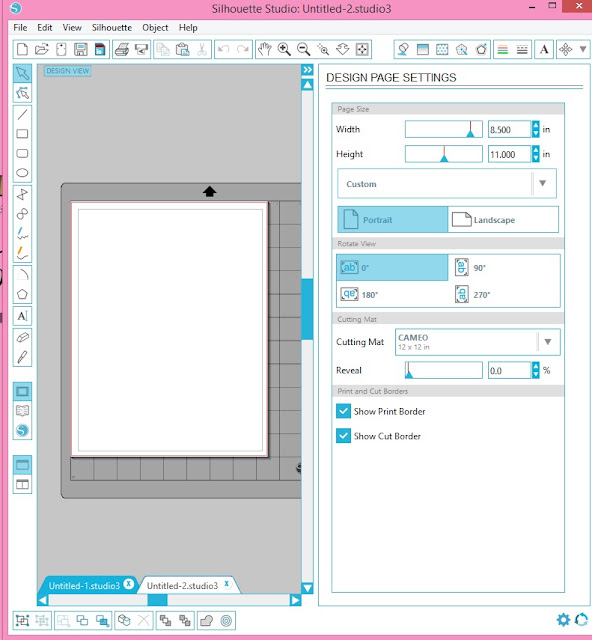Toggle the Show Cut Border checkbox
This screenshot has width=592, height=640.
[343, 436]
